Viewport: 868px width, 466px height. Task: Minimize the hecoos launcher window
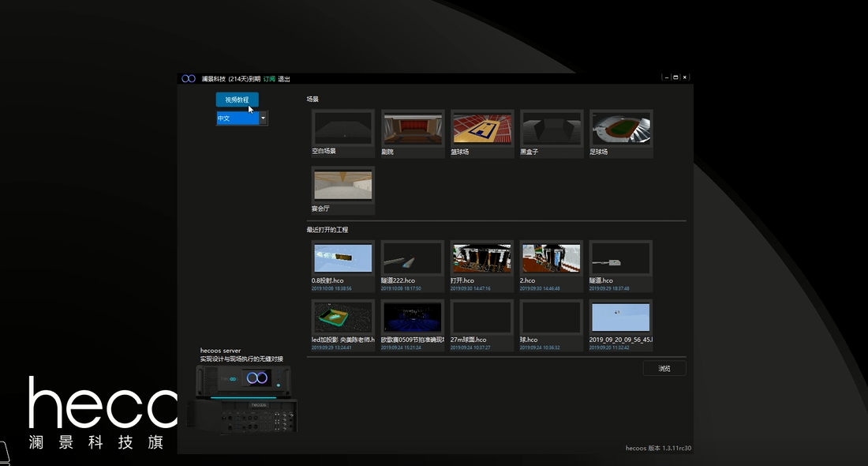coord(667,77)
